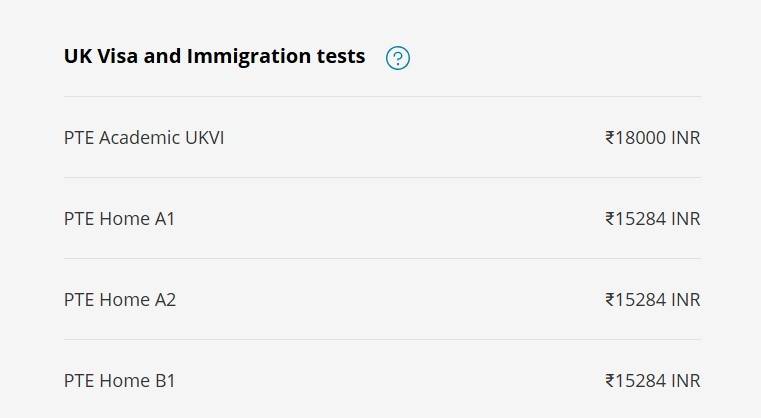Click the price in the PTE Home B1 row

click(x=652, y=381)
